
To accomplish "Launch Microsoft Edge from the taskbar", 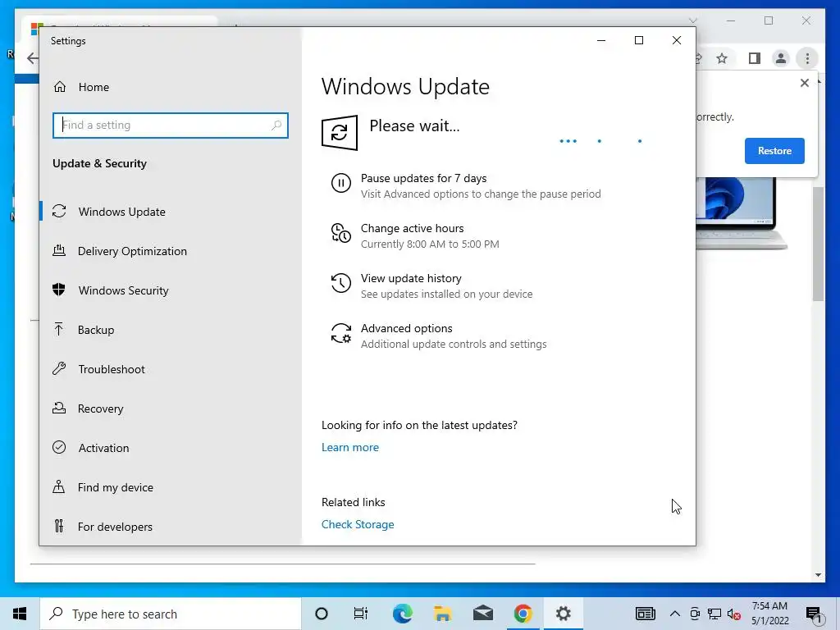I will pyautogui.click(x=402, y=614).
